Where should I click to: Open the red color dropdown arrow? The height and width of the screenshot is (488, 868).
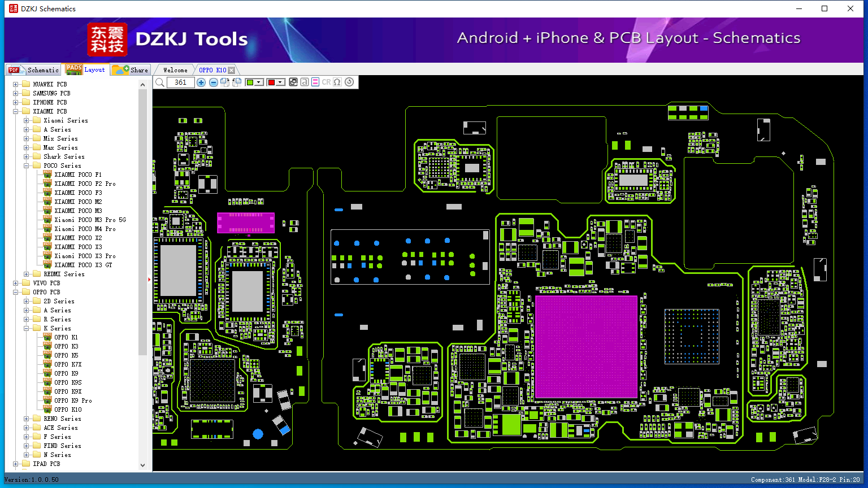280,82
